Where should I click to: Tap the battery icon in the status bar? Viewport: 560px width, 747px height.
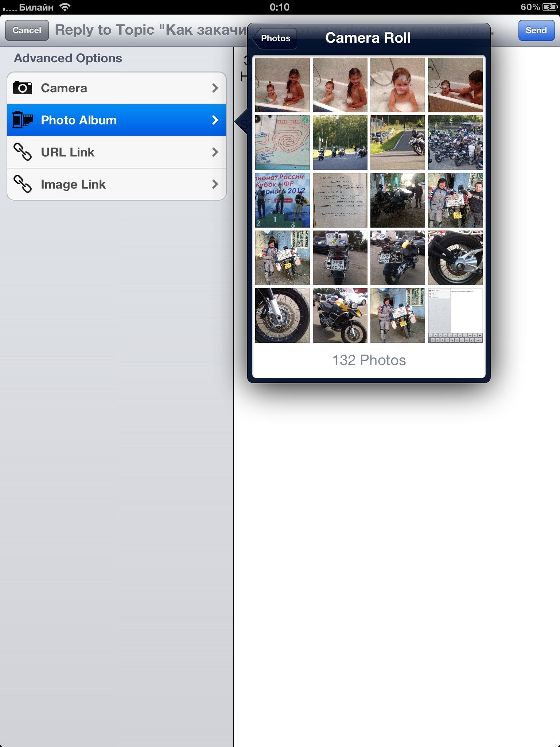(x=549, y=7)
